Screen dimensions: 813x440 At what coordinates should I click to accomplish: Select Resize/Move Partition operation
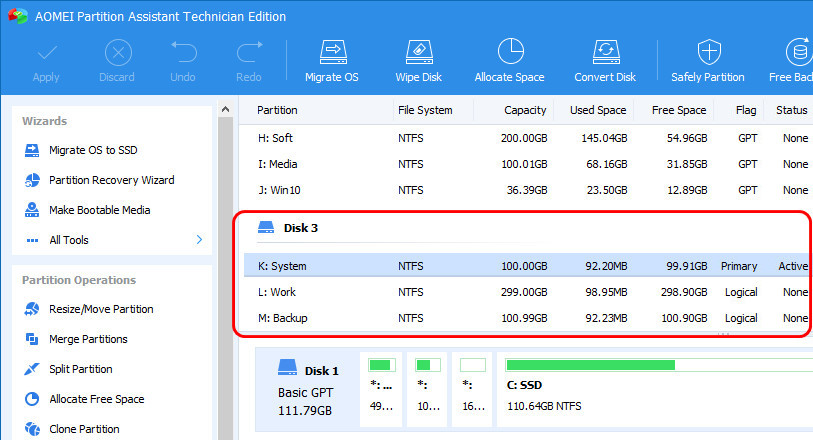pyautogui.click(x=101, y=309)
